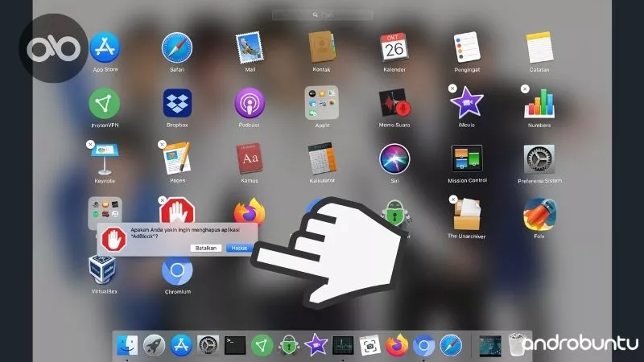Open the minimized desktop thumbnail in Dock
Viewport: 644px width, 362px height.
490,346
